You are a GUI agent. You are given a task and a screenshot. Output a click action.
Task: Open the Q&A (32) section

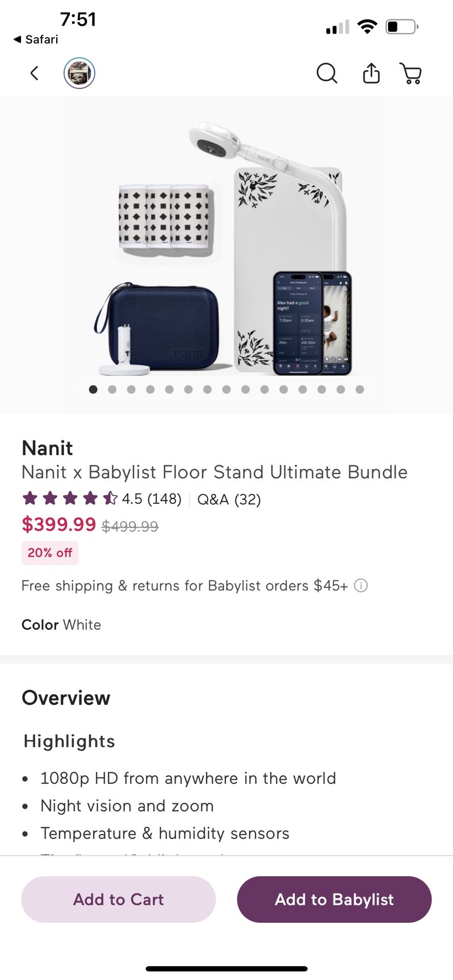(229, 499)
